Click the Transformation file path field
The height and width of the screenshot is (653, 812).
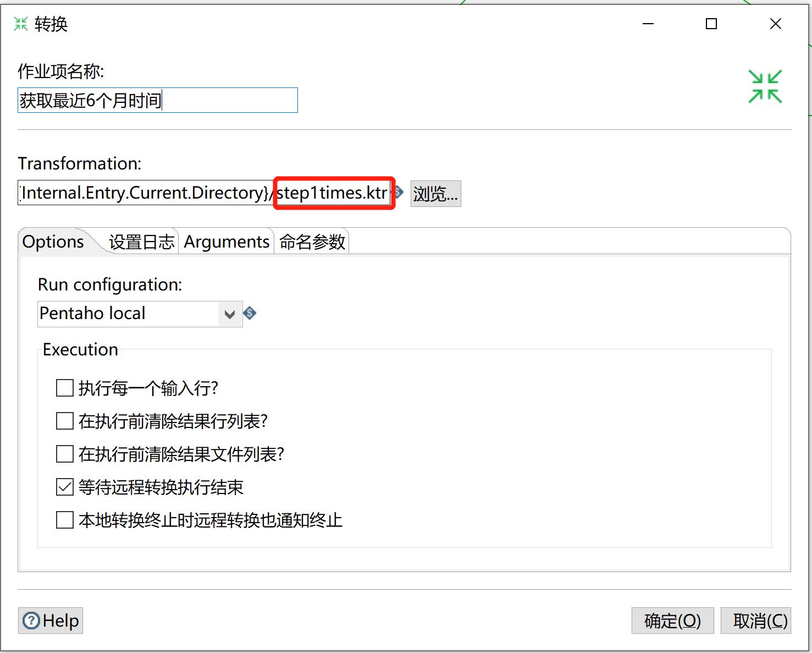tap(204, 193)
